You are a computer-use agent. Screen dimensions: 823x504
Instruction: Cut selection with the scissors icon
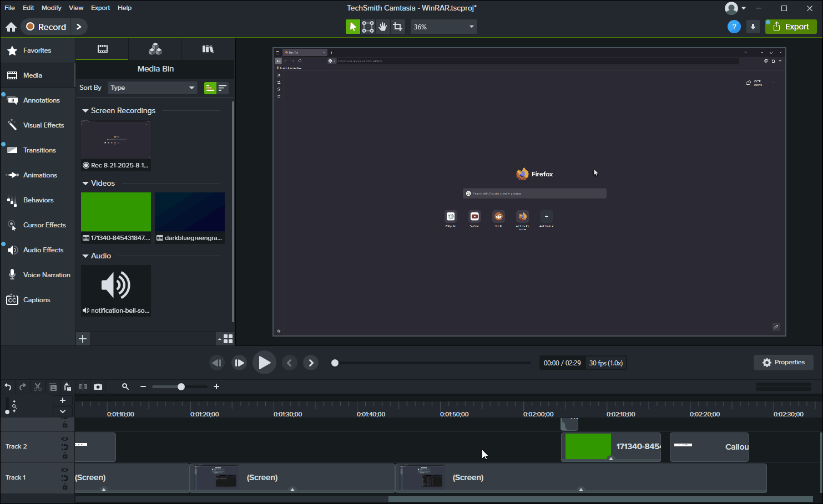[x=37, y=386]
